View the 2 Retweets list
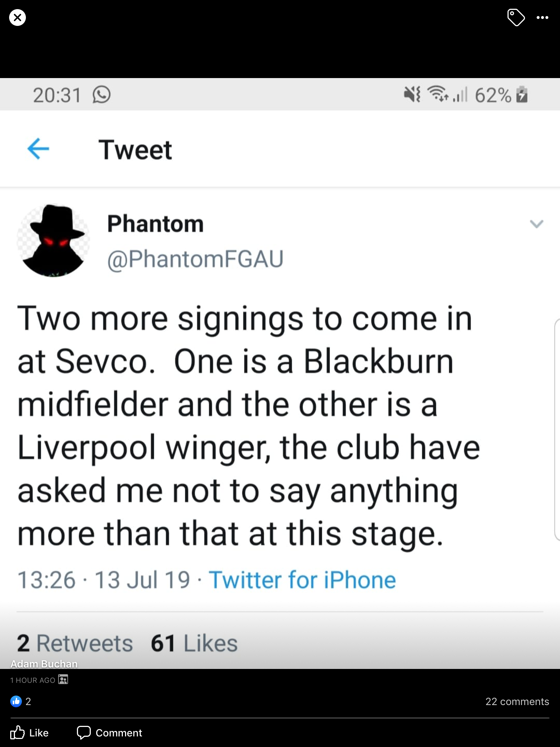 [x=75, y=643]
